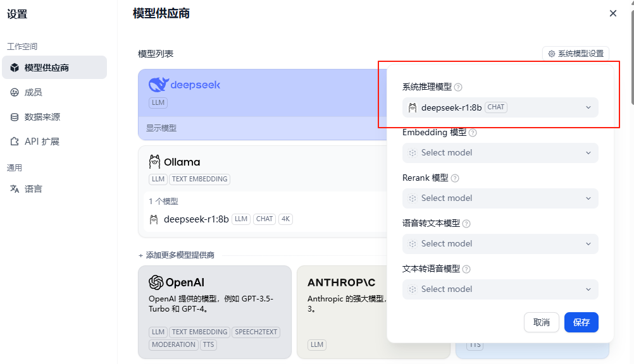Click the Ollama llama logo on its card

click(x=154, y=162)
